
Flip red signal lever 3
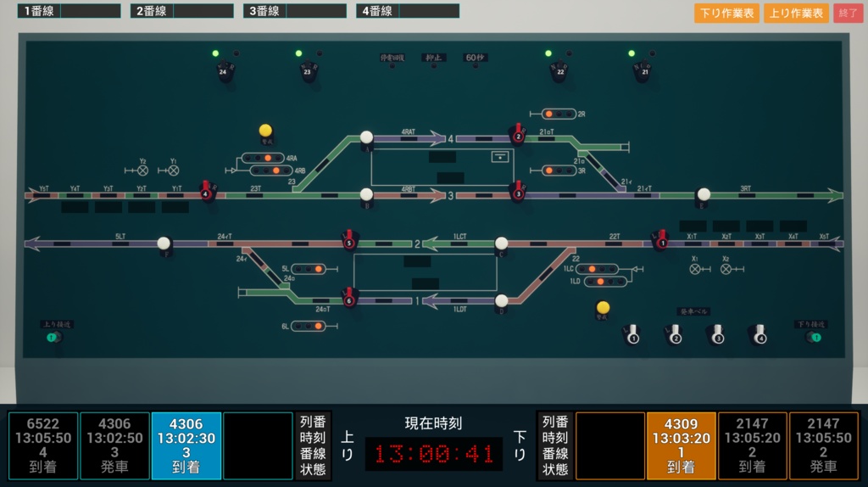[x=518, y=193]
